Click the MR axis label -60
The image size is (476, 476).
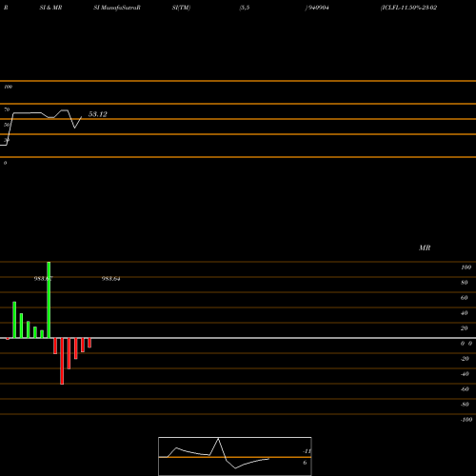pyautogui.click(x=465, y=389)
